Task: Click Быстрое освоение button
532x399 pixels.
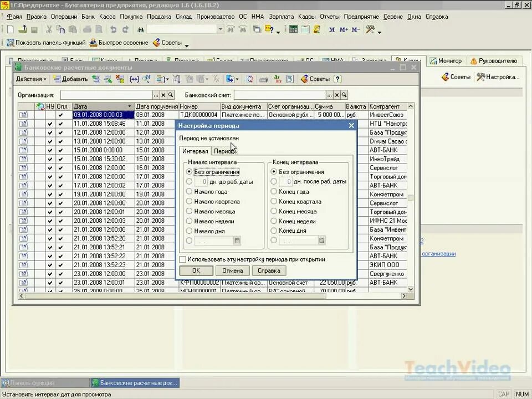Action: coord(119,43)
